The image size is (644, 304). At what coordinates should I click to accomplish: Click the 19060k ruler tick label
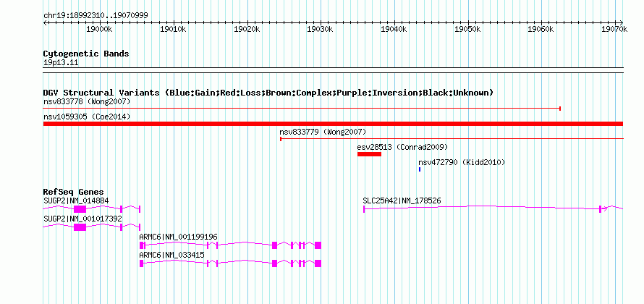(x=541, y=29)
